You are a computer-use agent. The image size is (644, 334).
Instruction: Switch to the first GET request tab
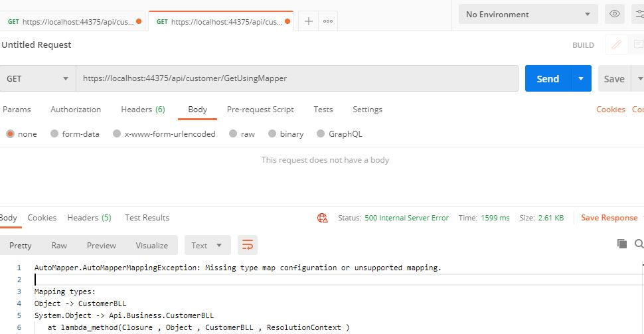point(72,21)
